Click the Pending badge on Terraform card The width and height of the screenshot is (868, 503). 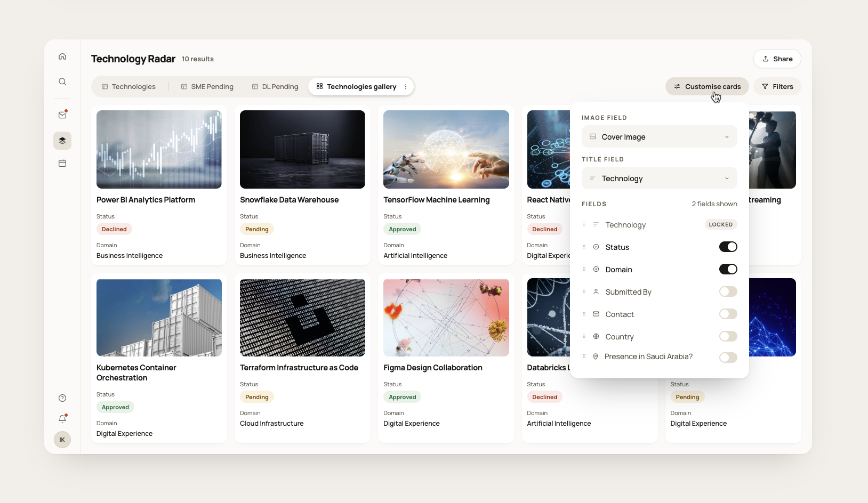point(257,397)
